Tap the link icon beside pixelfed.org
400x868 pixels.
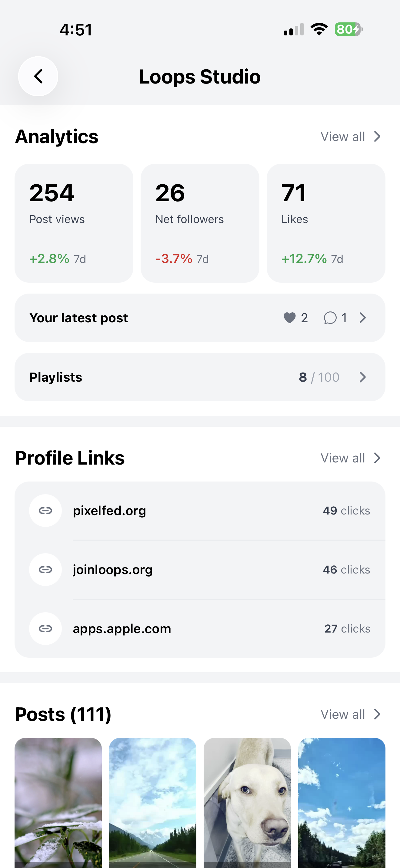click(45, 511)
